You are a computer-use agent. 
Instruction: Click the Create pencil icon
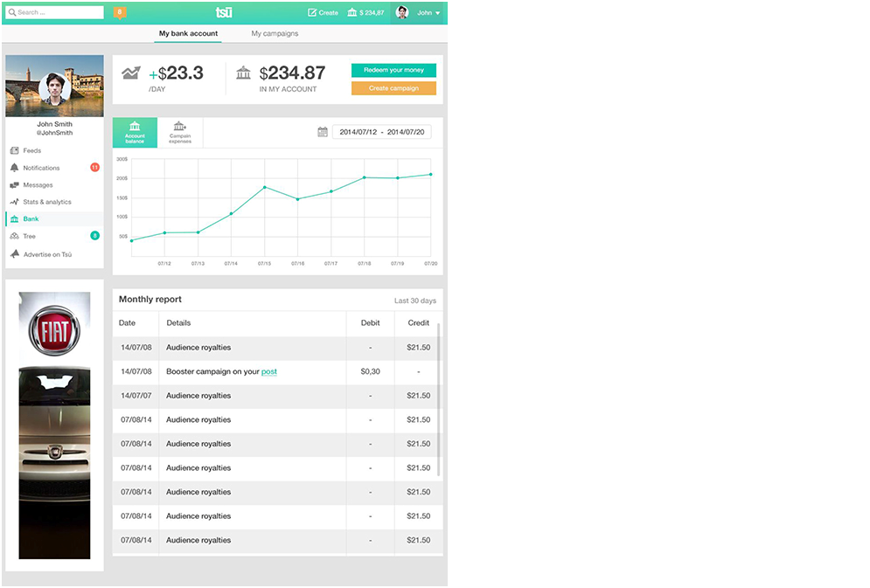pyautogui.click(x=312, y=12)
